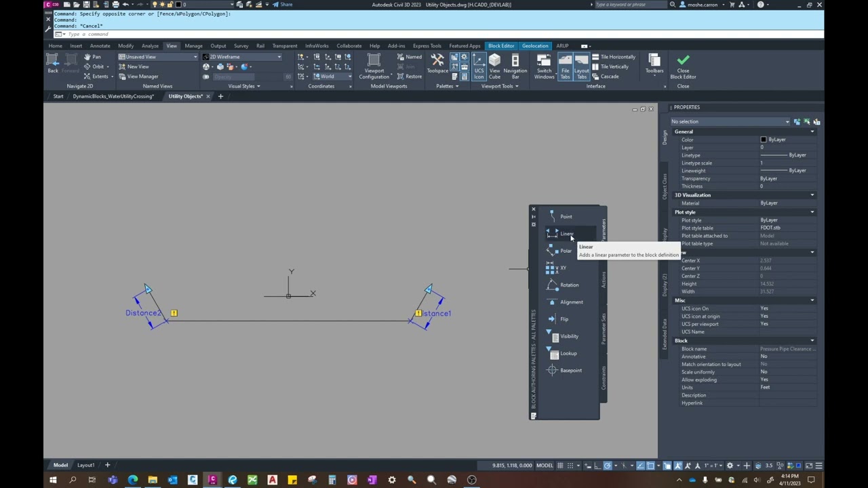Click the Share button in title bar
This screenshot has height=488, width=868.
tap(283, 5)
